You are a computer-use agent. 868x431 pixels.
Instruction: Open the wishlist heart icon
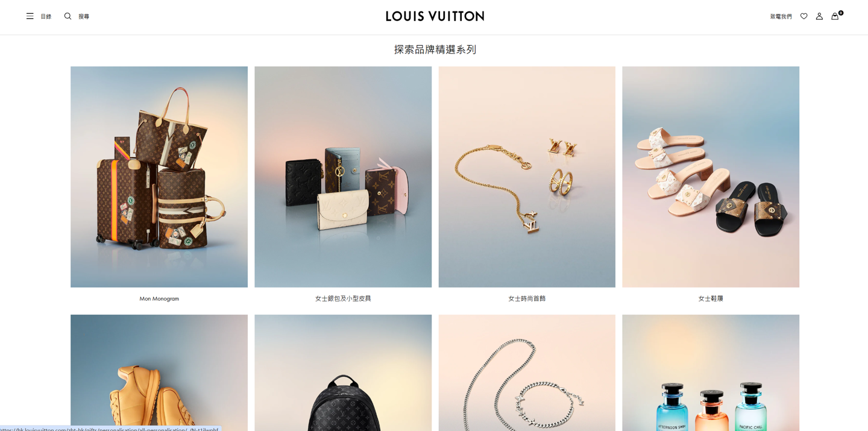804,16
